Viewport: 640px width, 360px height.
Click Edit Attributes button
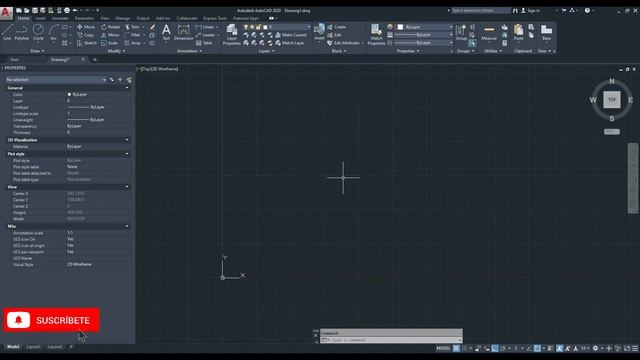pyautogui.click(x=344, y=43)
